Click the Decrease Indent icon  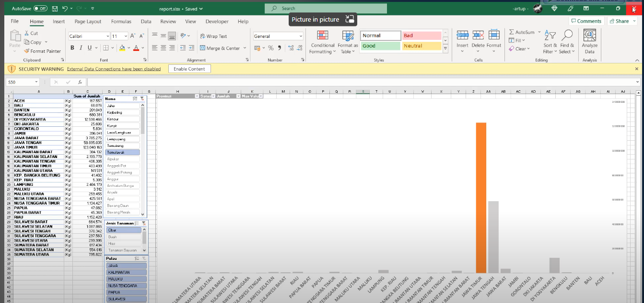[x=184, y=48]
